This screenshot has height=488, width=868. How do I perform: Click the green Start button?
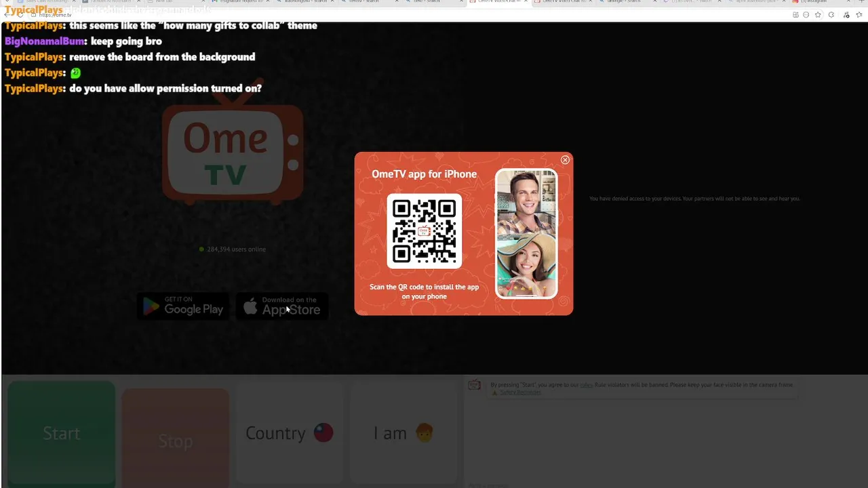(62, 434)
